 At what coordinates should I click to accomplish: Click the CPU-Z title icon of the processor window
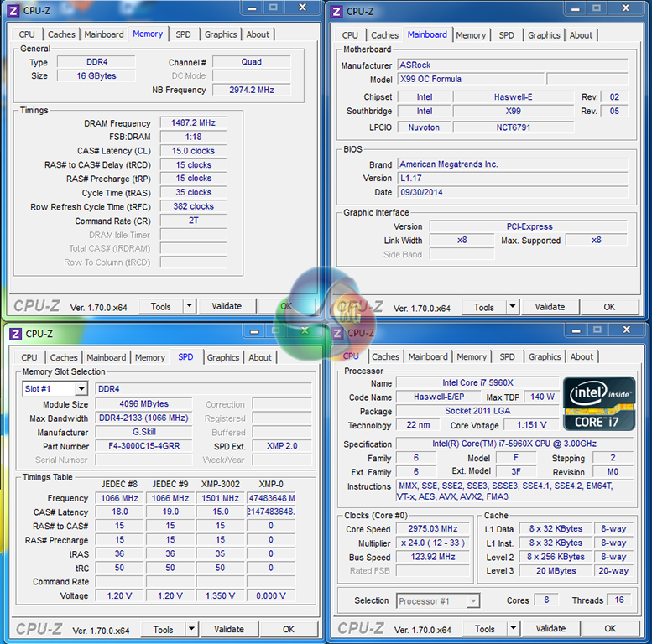(338, 333)
